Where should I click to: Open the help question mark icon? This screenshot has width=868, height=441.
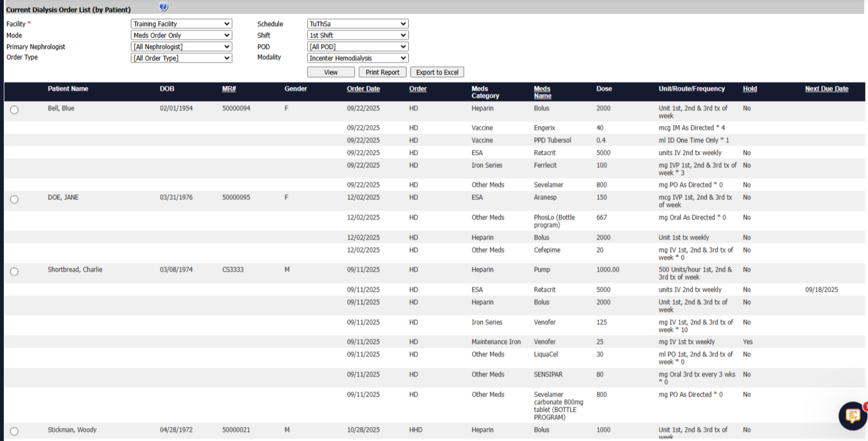point(163,7)
